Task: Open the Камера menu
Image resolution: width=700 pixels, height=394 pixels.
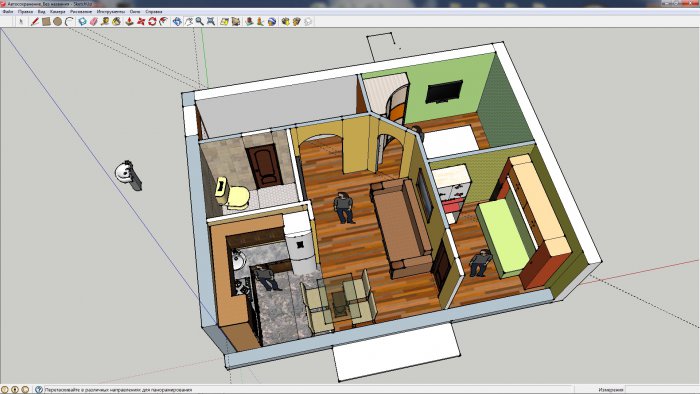Action: click(x=58, y=12)
